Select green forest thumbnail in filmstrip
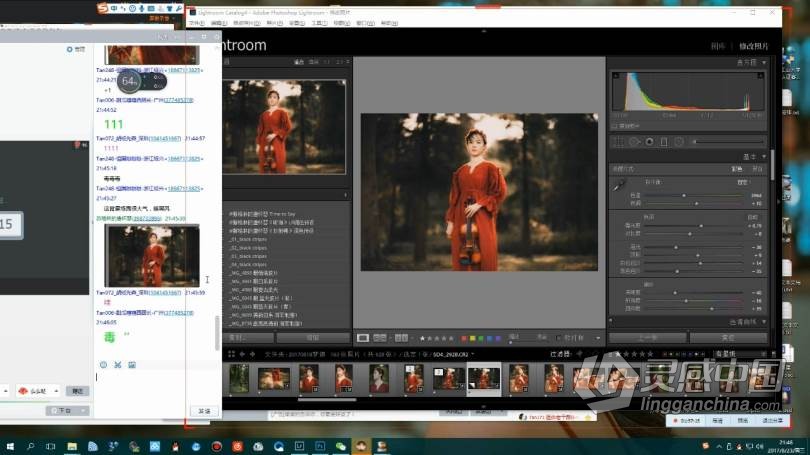 click(239, 378)
